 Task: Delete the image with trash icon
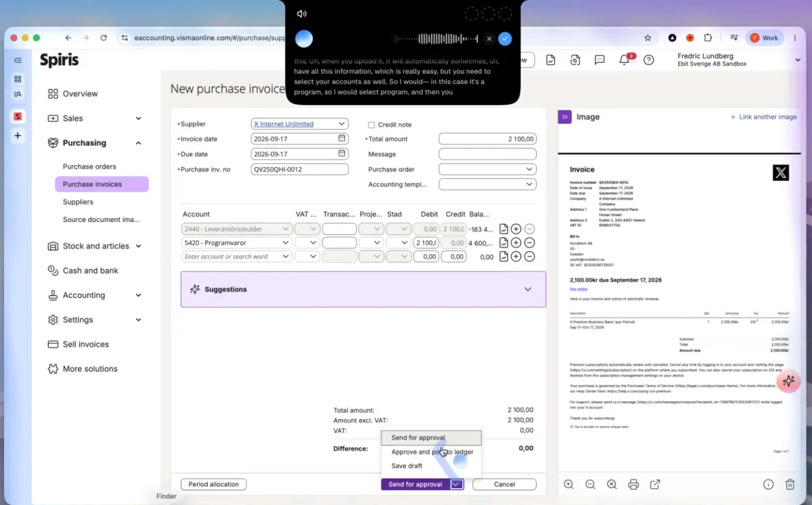coord(790,485)
